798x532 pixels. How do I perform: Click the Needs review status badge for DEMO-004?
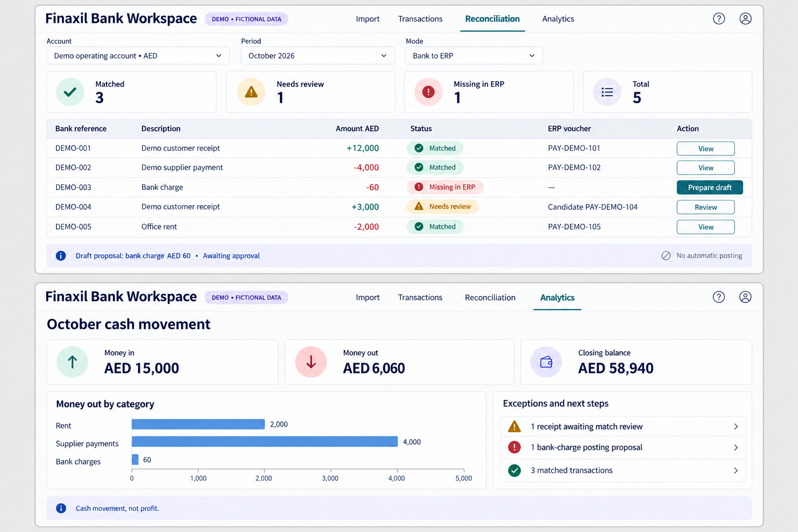pyautogui.click(x=443, y=207)
